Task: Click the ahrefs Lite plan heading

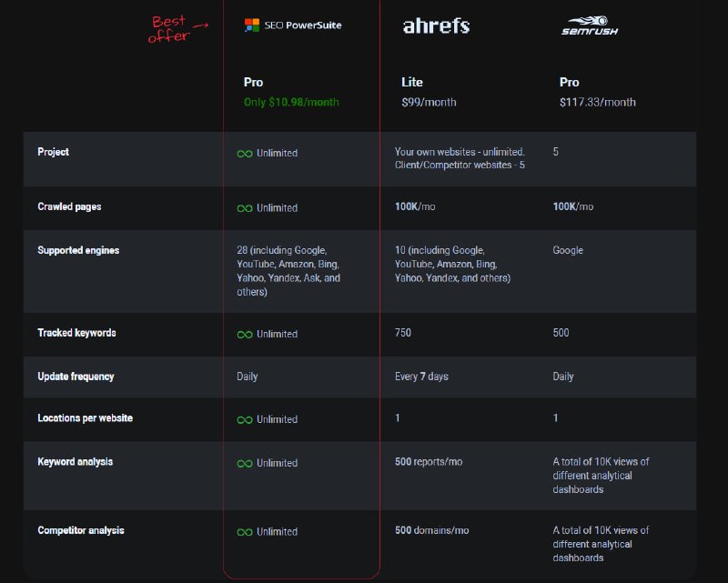Action: click(x=412, y=82)
